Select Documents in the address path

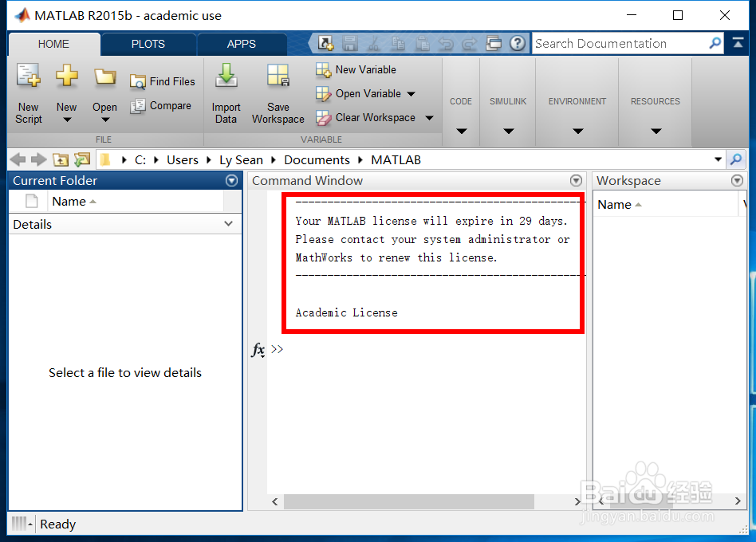tap(317, 160)
